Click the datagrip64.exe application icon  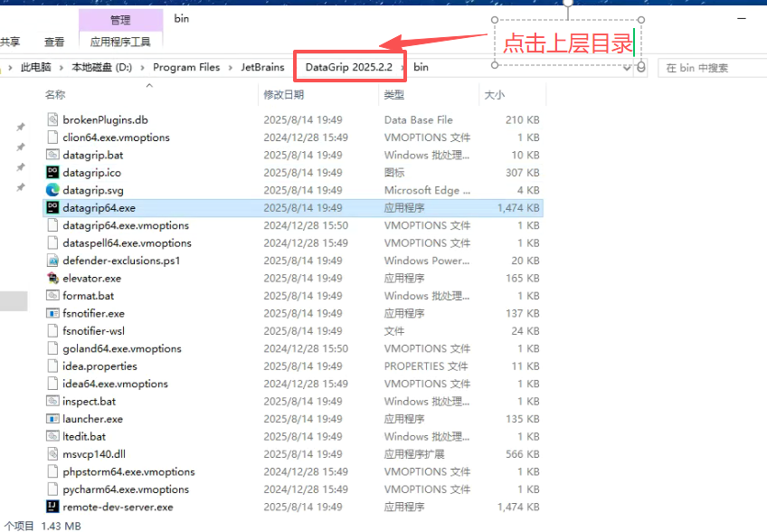[x=53, y=207]
